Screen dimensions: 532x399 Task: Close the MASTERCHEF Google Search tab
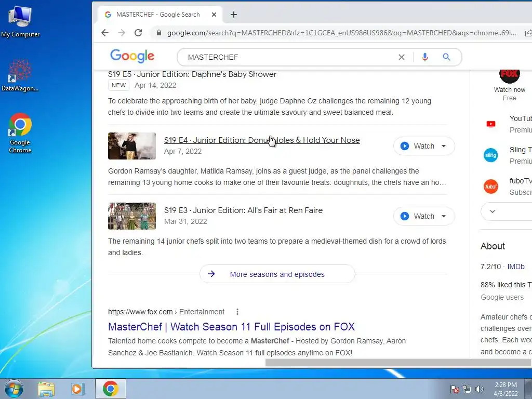pyautogui.click(x=214, y=15)
